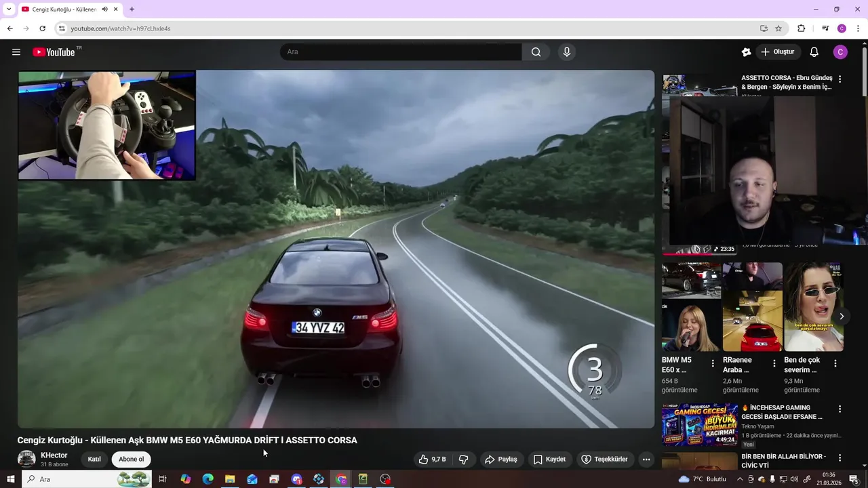868x488 pixels.
Task: Open Chrome extensions puzzle icon
Action: (801, 28)
